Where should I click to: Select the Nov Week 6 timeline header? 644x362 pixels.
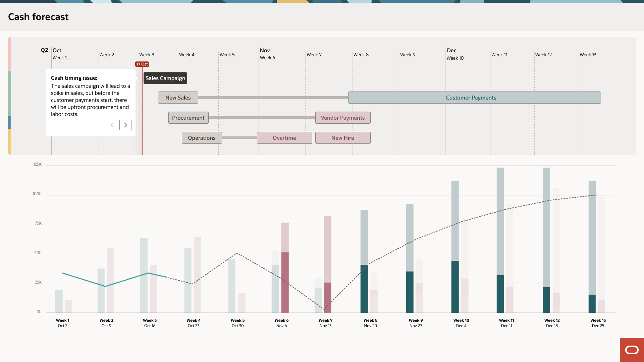pyautogui.click(x=267, y=54)
